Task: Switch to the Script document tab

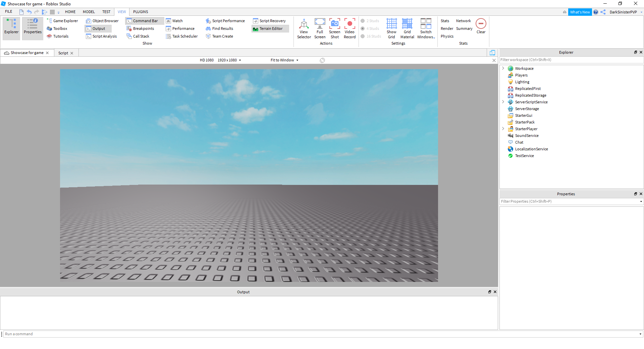Action: point(63,53)
